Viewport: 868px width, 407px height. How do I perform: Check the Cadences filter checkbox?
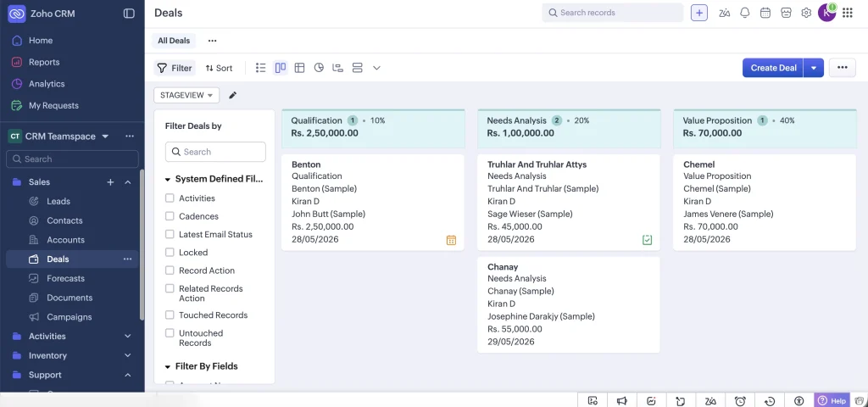(x=170, y=216)
